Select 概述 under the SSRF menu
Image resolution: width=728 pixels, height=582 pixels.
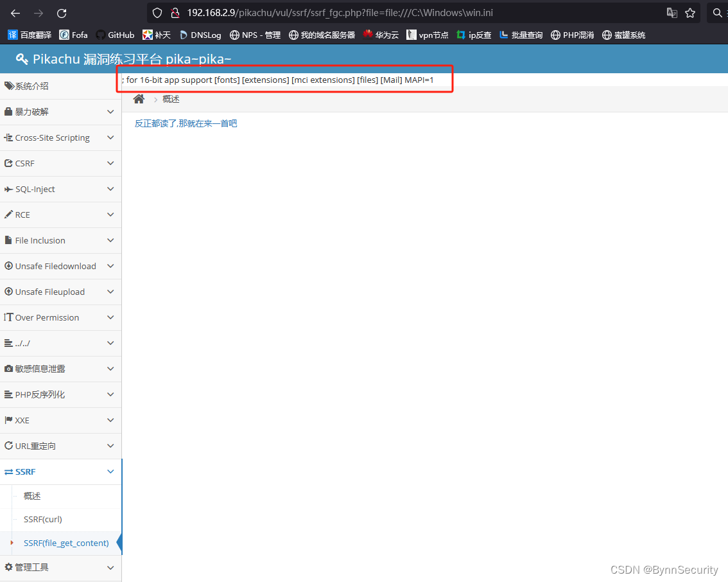click(31, 495)
